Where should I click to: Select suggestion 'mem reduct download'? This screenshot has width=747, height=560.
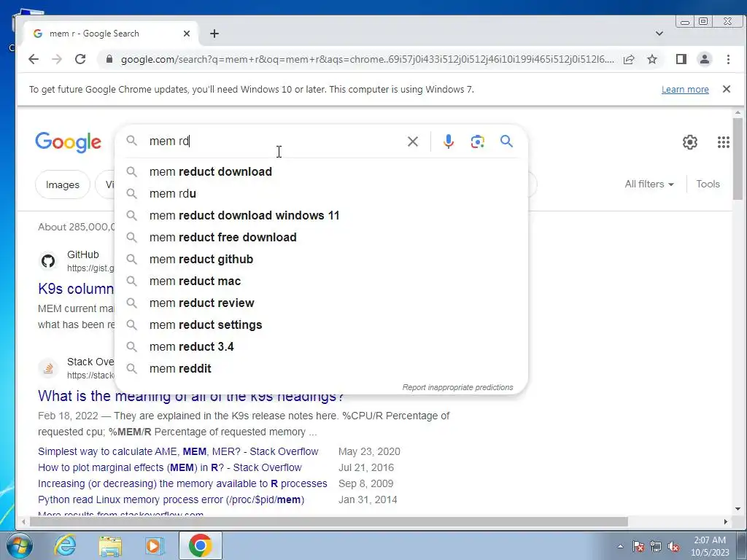click(322, 171)
